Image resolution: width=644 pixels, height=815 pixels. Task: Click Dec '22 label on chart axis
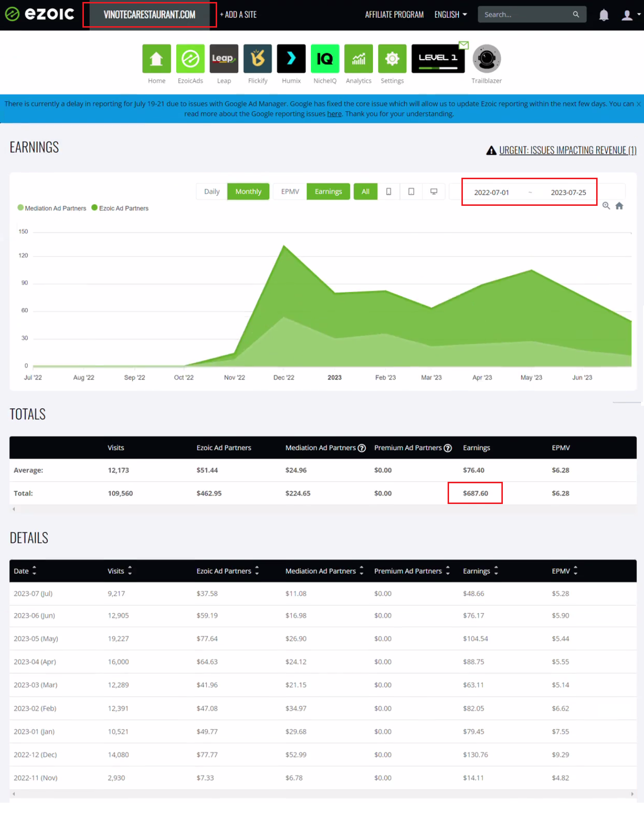[284, 378]
